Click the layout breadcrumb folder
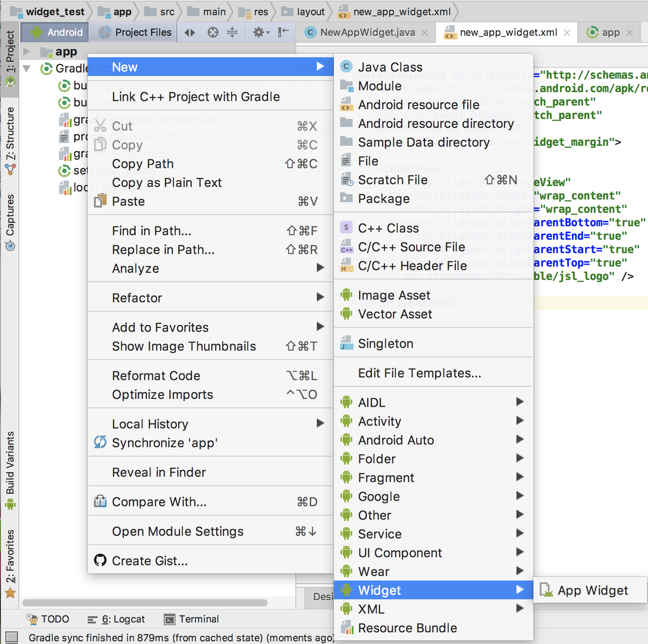This screenshot has width=648, height=644. pos(303,12)
